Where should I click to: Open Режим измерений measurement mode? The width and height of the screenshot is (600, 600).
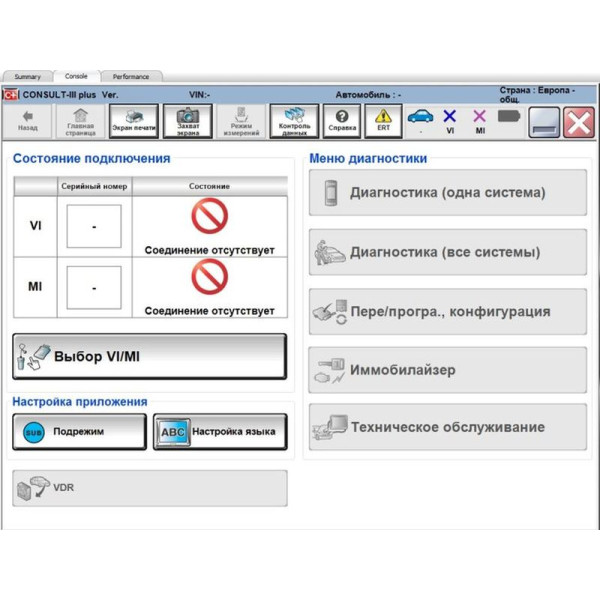[241, 121]
